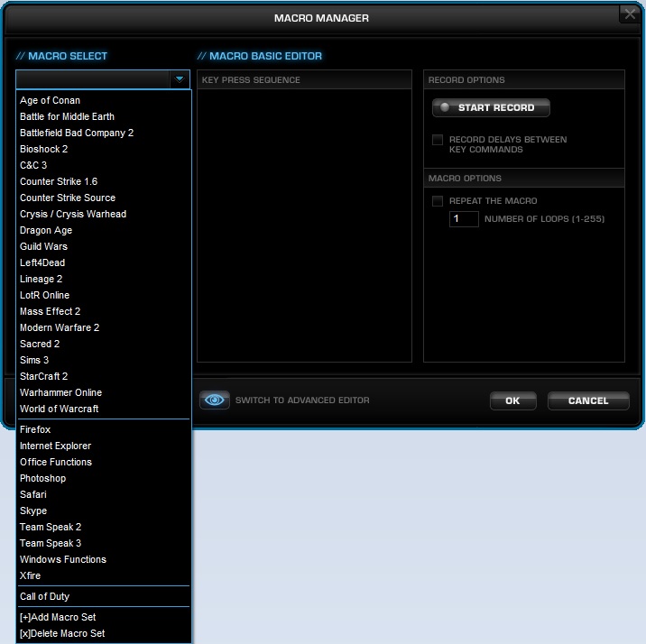The height and width of the screenshot is (644, 646).
Task: Choose Internet Explorer entry
Action: [x=104, y=446]
